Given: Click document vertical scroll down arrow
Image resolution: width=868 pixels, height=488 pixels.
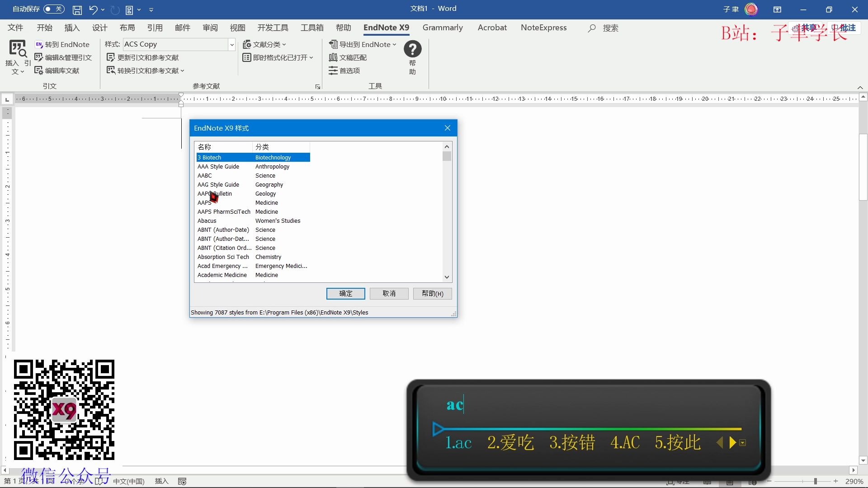Looking at the screenshot, I should click(863, 460).
